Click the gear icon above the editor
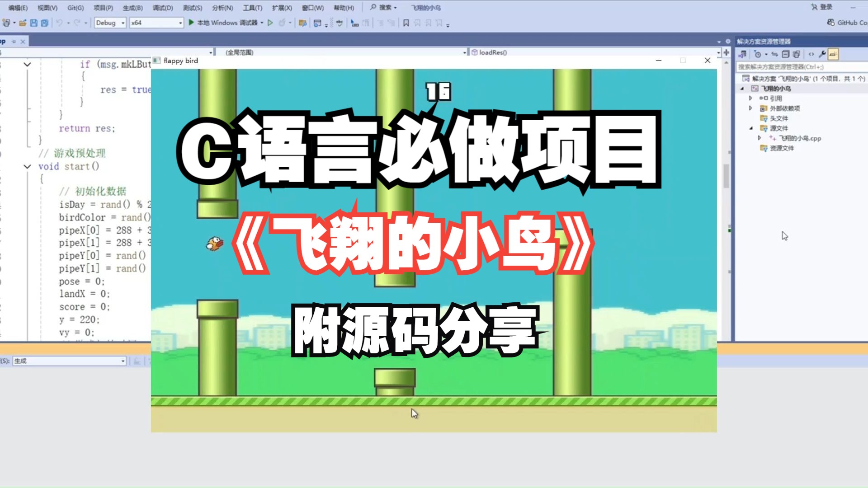 point(728,42)
